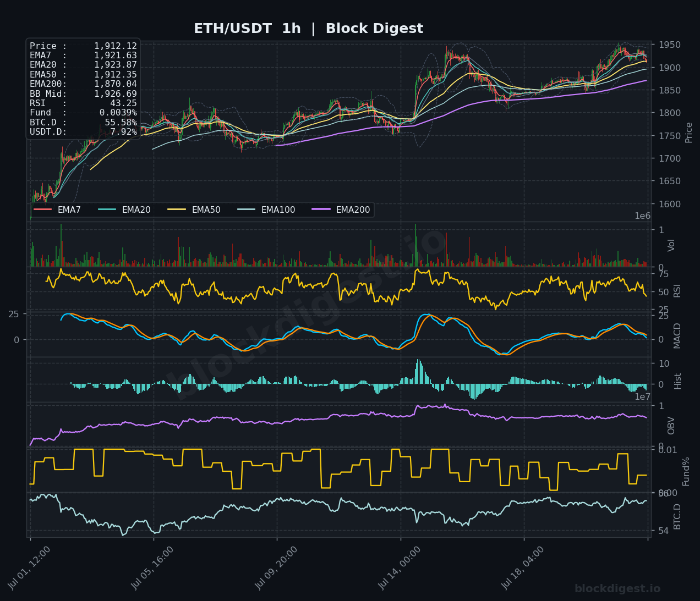
Task: Click the RSI panel axis label on the right
Action: 677,290
